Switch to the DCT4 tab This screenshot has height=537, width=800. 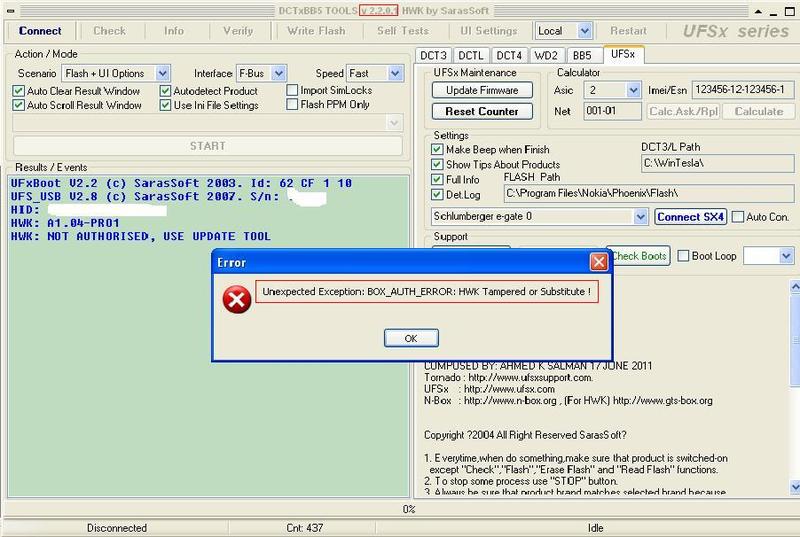(x=509, y=55)
